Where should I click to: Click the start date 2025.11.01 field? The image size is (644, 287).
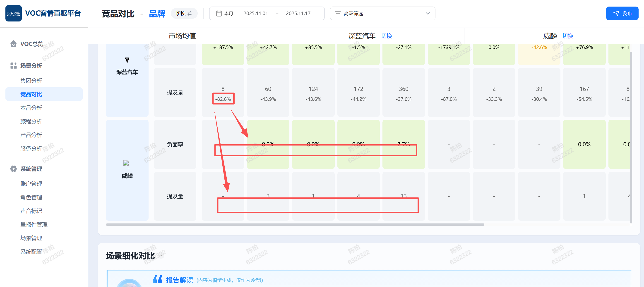[255, 14]
